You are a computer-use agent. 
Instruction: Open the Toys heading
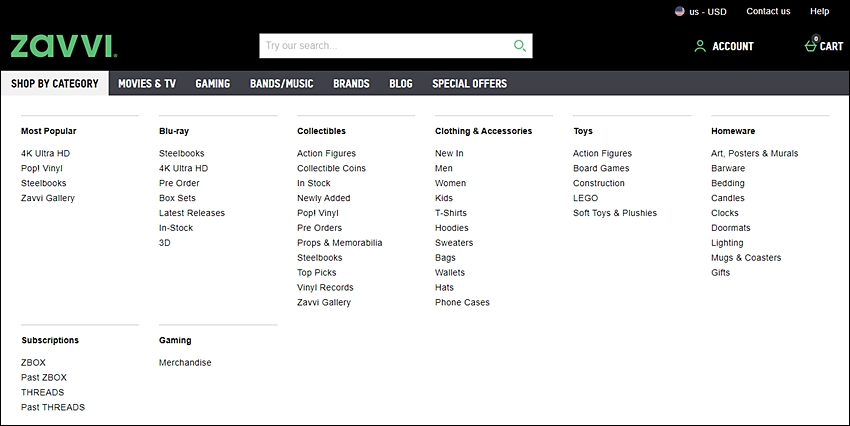tap(583, 131)
